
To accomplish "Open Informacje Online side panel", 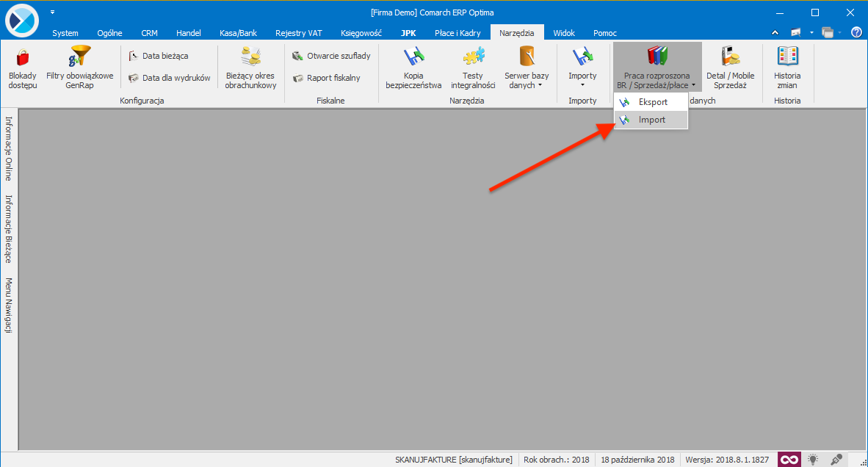I will [9, 148].
